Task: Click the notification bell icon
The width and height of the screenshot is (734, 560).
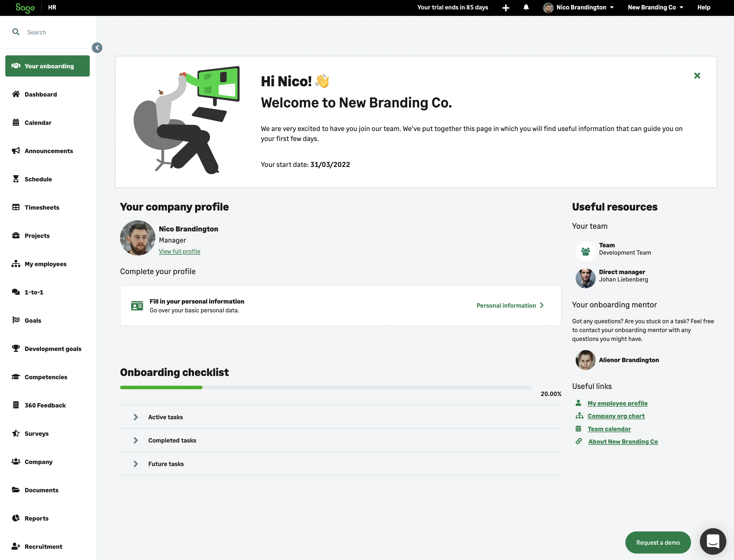Action: [526, 8]
